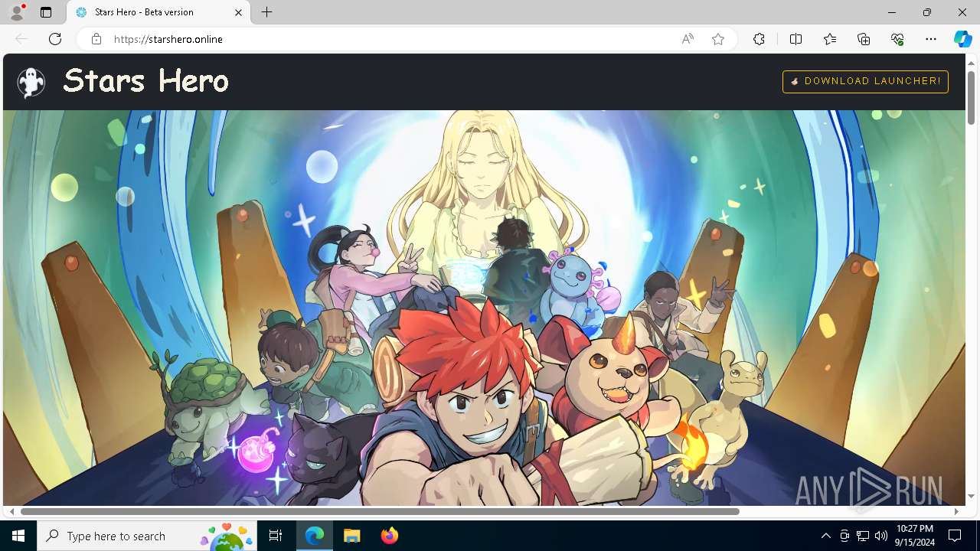This screenshot has height=551, width=980.
Task: Click the search highlights icon in search box
Action: click(227, 536)
